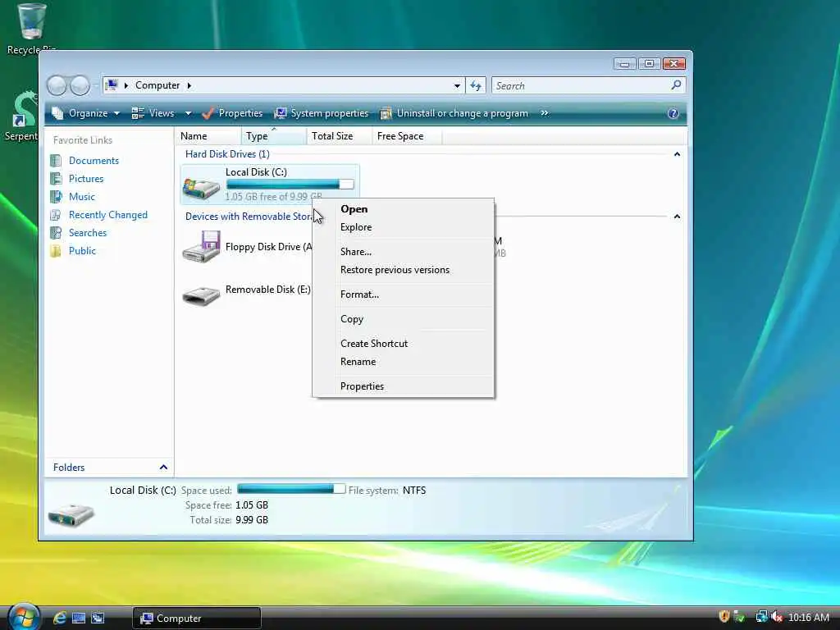The image size is (840, 630).
Task: Click the Computer taskbar button
Action: point(197,619)
